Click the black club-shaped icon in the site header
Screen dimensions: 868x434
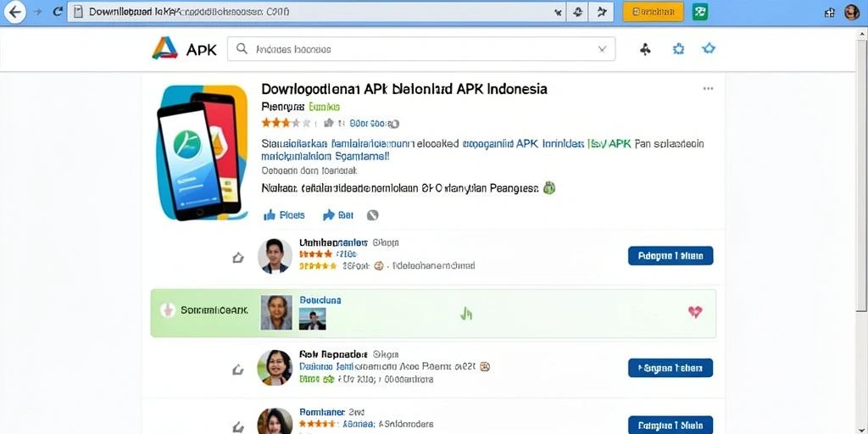[x=645, y=49]
